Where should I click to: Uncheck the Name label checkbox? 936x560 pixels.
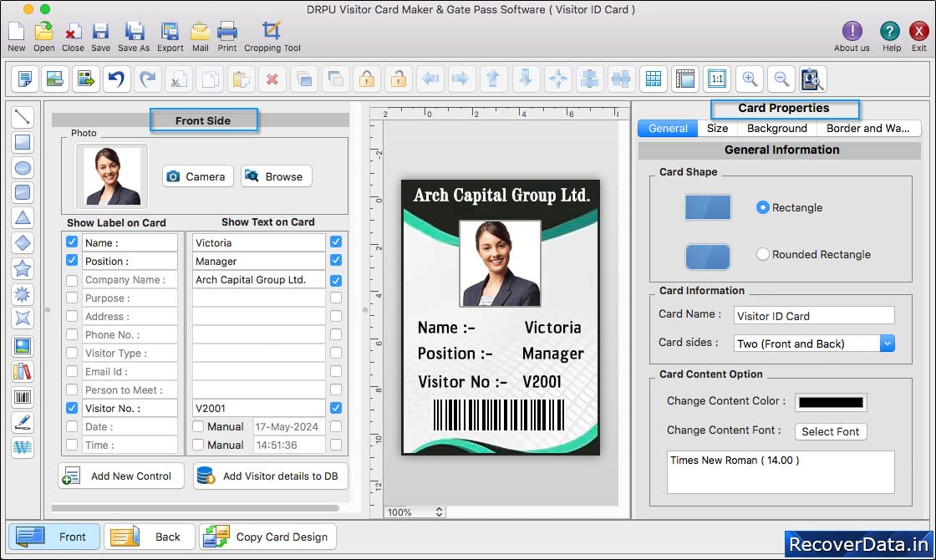pyautogui.click(x=72, y=242)
